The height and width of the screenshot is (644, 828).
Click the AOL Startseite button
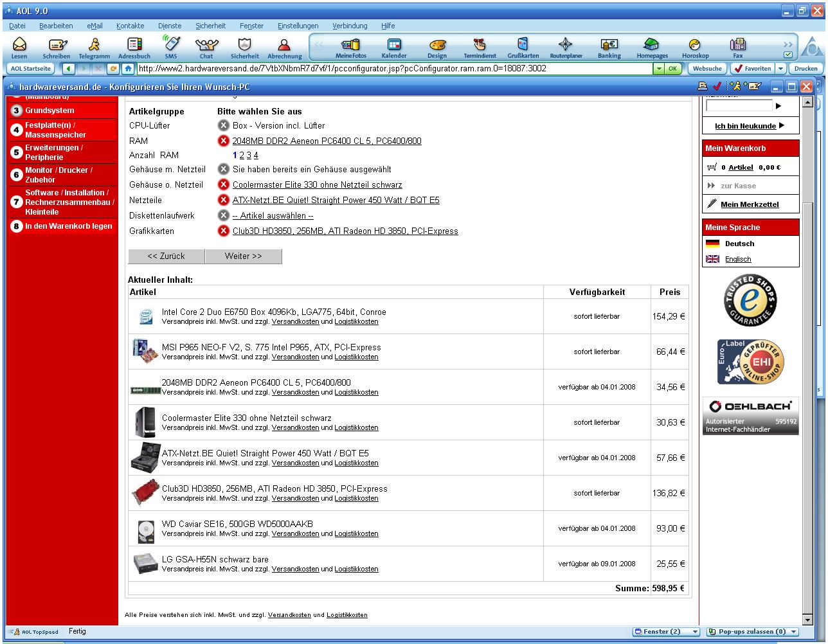(x=30, y=68)
